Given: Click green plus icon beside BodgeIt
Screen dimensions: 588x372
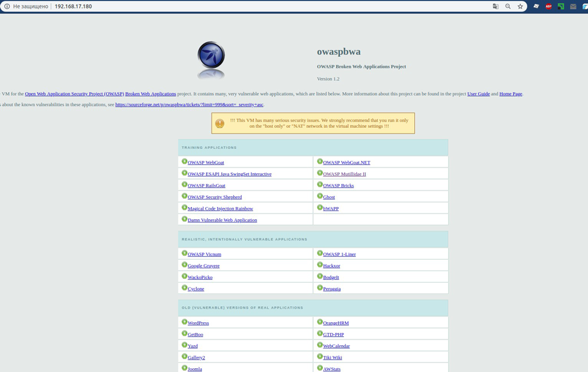Looking at the screenshot, I should click(320, 276).
